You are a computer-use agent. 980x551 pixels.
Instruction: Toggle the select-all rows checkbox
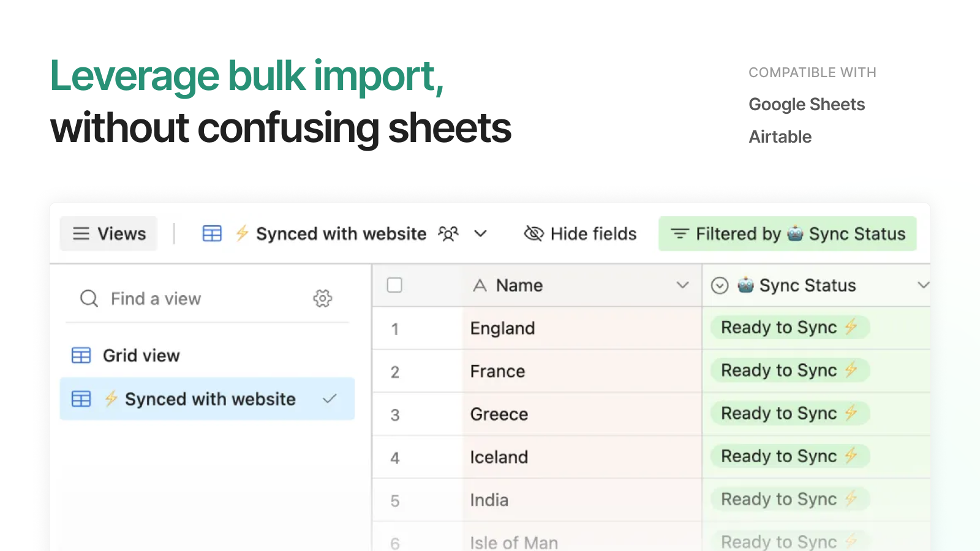(x=395, y=285)
